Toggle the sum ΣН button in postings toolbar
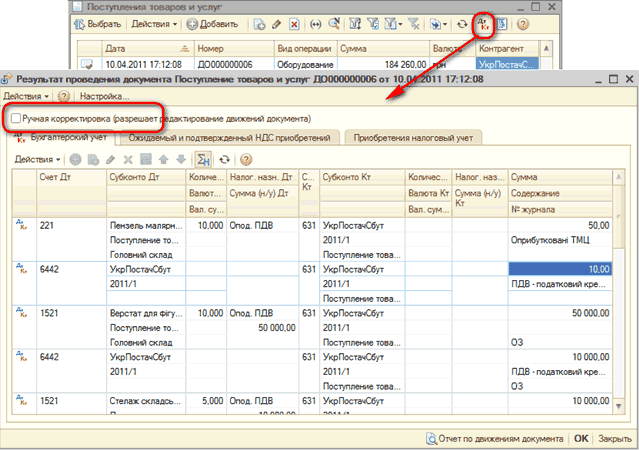639x450 pixels. pyautogui.click(x=203, y=159)
